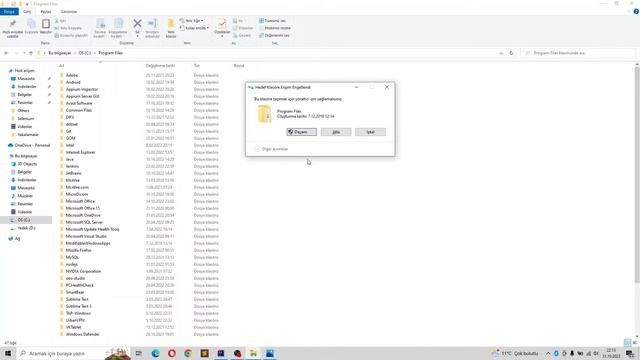This screenshot has width=640, height=360.
Task: Select Yedek (D:) drive in navigation pane
Action: [26, 228]
